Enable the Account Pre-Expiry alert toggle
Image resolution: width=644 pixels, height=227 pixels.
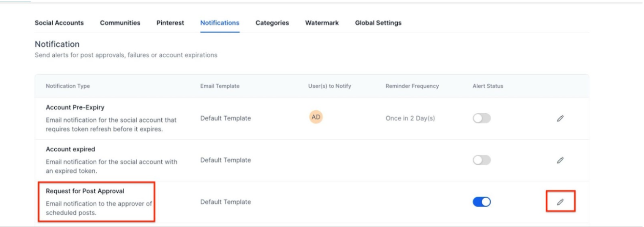point(481,118)
